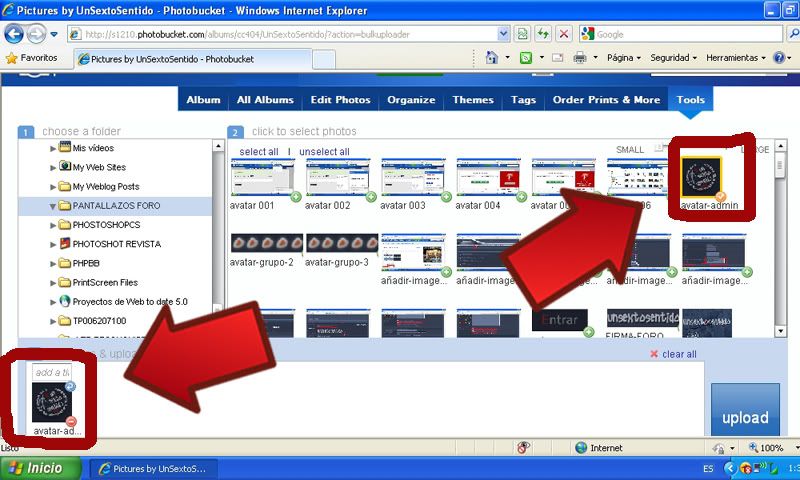
Task: Select Proyectos de Web to date 5.0
Action: pyautogui.click(x=130, y=301)
